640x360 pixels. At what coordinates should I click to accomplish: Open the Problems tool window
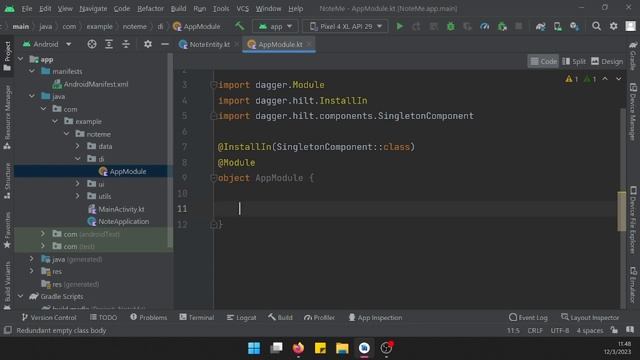point(149,318)
